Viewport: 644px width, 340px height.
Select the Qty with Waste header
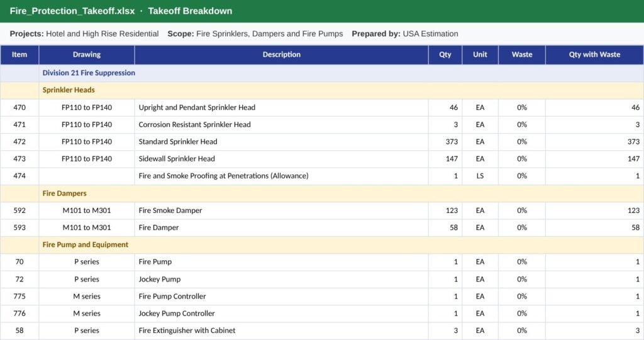click(594, 55)
